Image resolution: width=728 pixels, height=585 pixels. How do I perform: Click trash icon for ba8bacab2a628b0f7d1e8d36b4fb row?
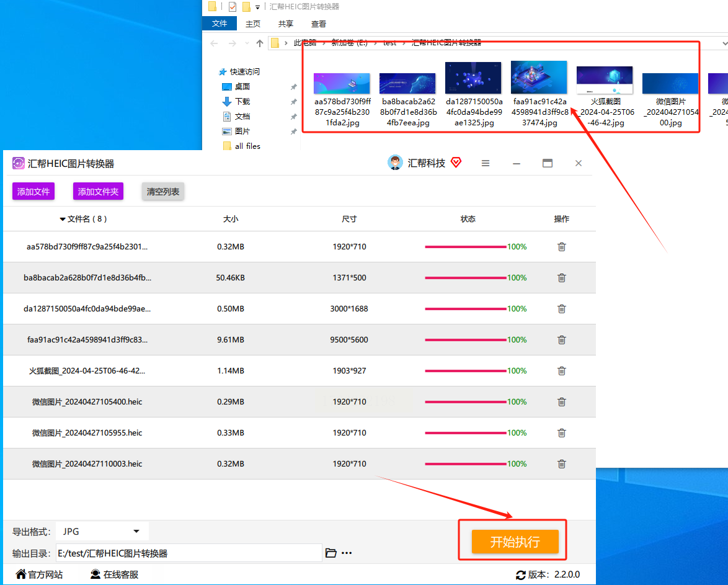(x=561, y=278)
